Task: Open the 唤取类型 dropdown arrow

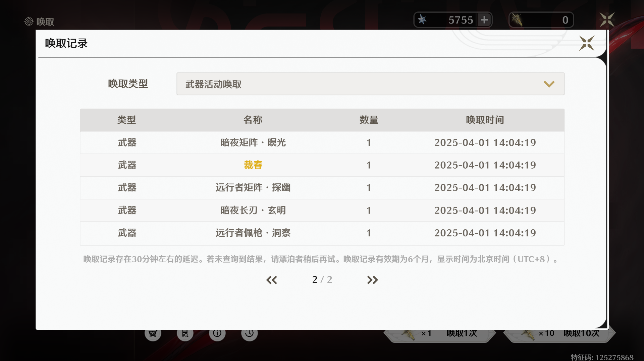Action: (549, 84)
